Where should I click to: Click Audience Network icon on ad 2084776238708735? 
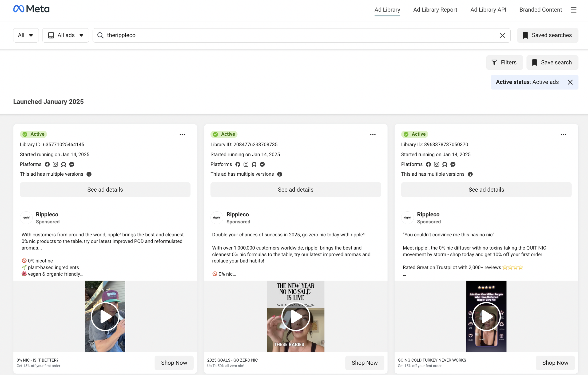coord(254,165)
